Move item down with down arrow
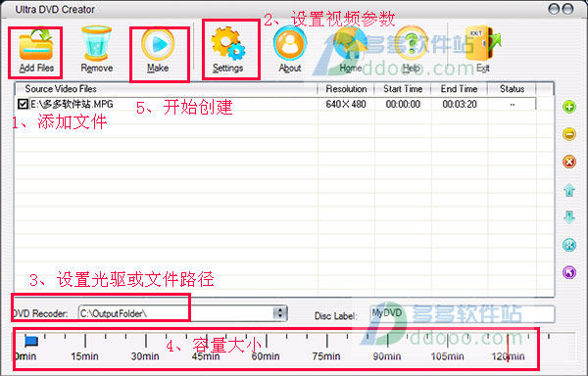The image size is (588, 376). (x=568, y=216)
